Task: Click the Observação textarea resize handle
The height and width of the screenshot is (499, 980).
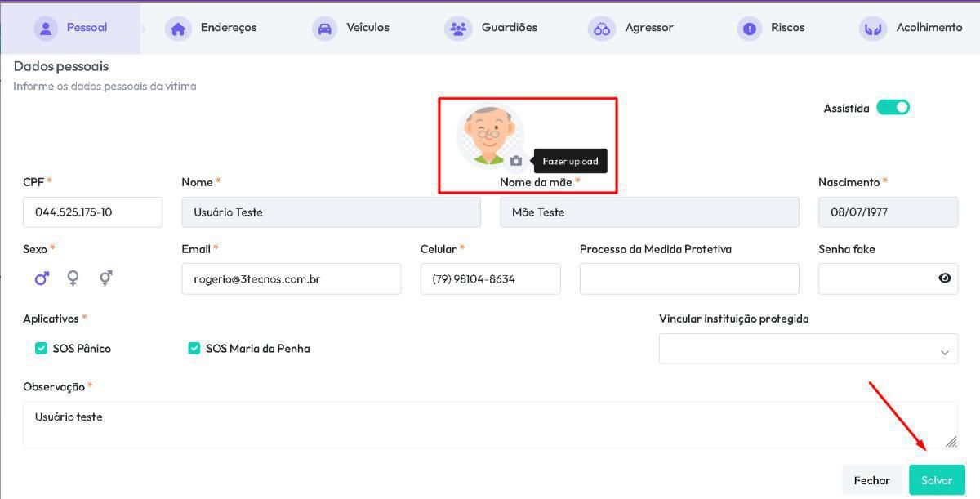Action: point(951,441)
